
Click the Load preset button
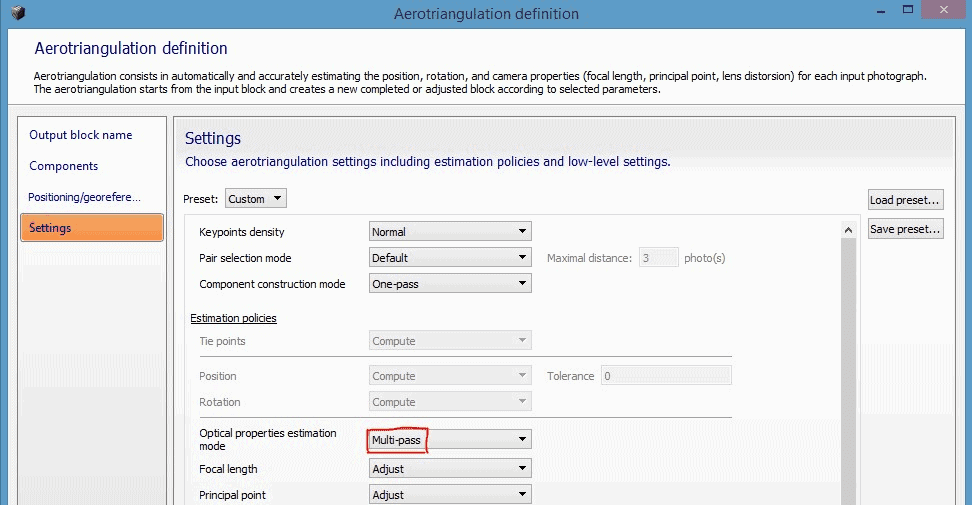(x=905, y=200)
